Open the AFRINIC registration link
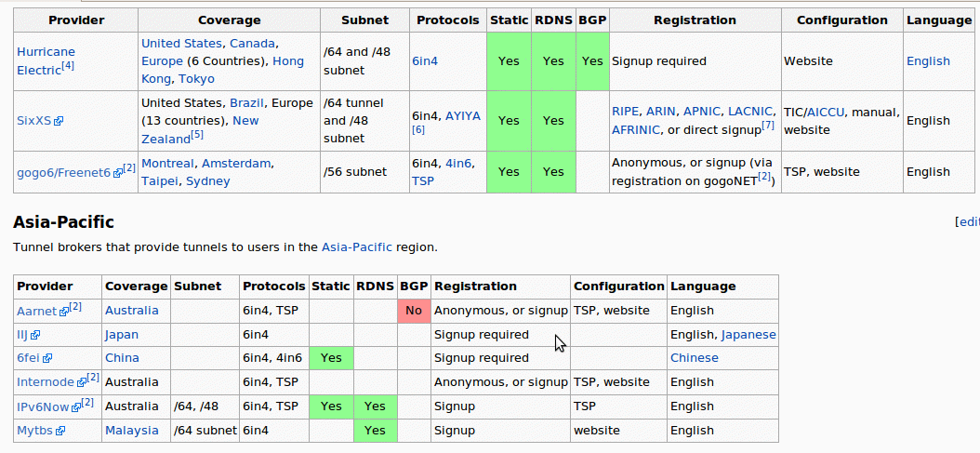Image resolution: width=980 pixels, height=453 pixels. click(x=636, y=130)
